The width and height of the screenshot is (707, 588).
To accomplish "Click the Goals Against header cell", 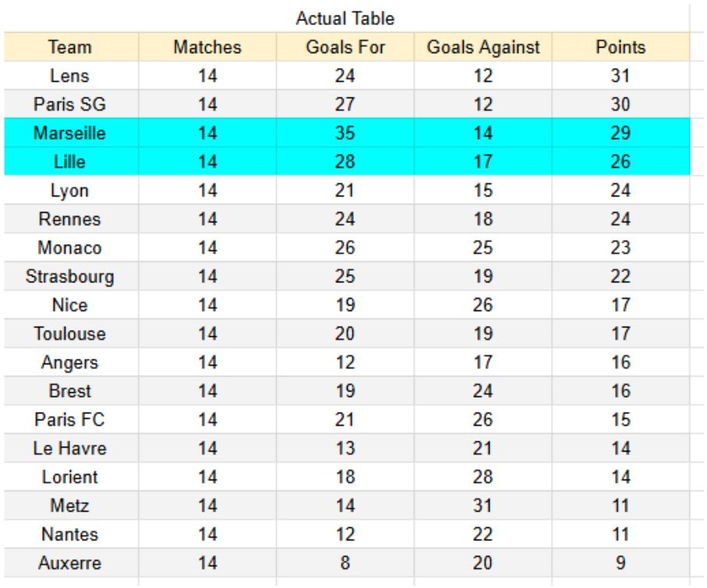I will click(x=483, y=48).
